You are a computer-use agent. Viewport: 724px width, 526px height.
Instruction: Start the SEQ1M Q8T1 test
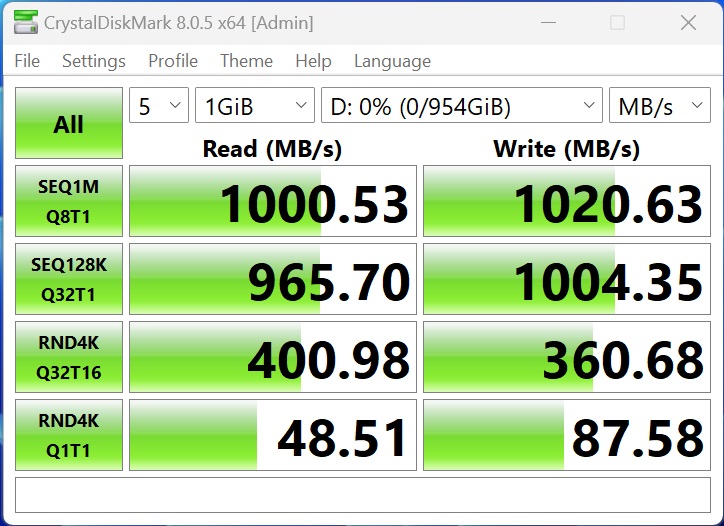[69, 201]
